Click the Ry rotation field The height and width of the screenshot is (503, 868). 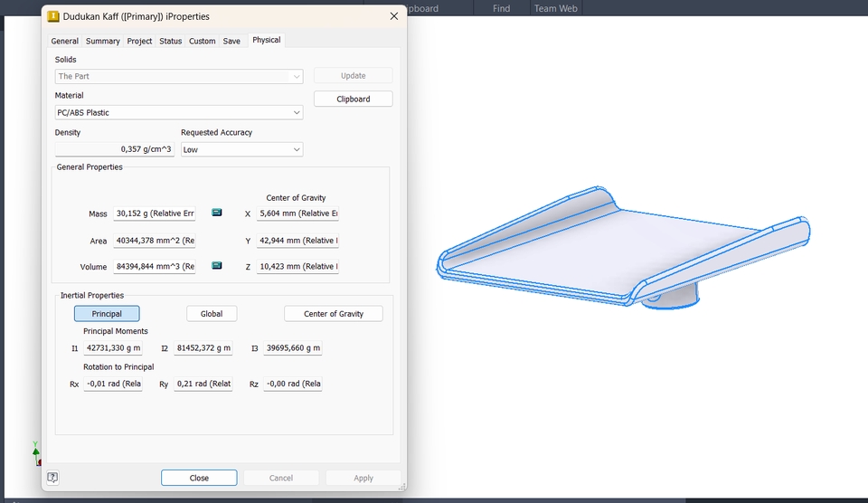click(203, 384)
